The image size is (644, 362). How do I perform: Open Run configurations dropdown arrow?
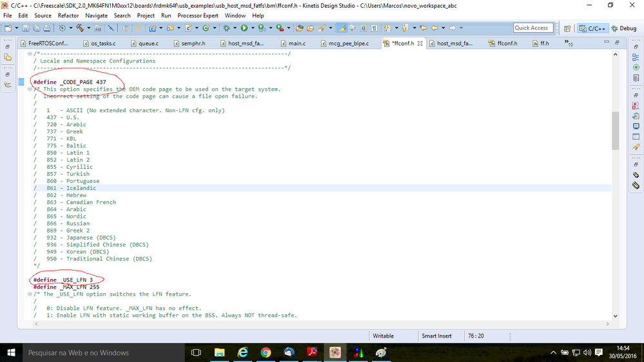click(x=253, y=28)
